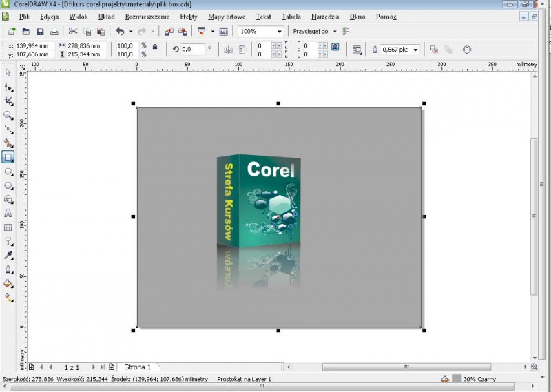Toggle the round corners together lock
The height and width of the screenshot is (392, 551).
335,47
